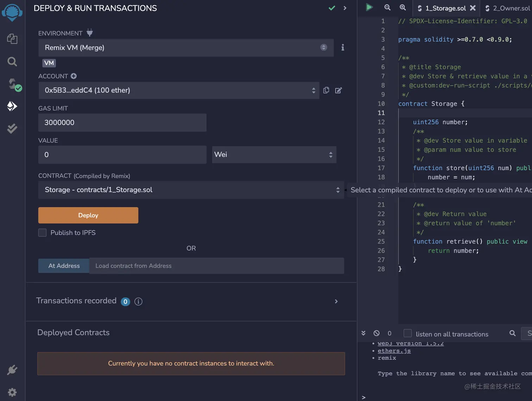Collapse panel using header chevron arrow
Screen dimensions: 532x401
click(345, 8)
